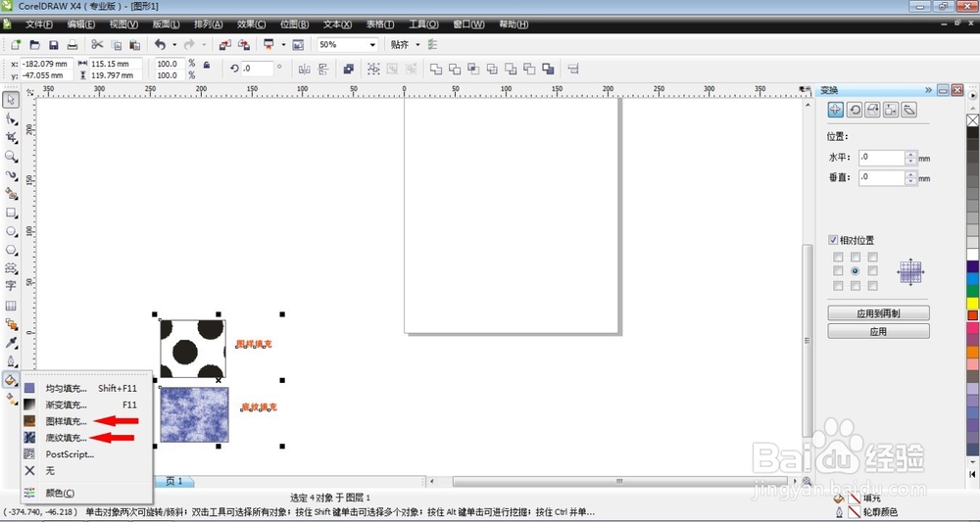Toggle the 相对位置 checkbox
Screen dimensions: 980x522
click(833, 240)
